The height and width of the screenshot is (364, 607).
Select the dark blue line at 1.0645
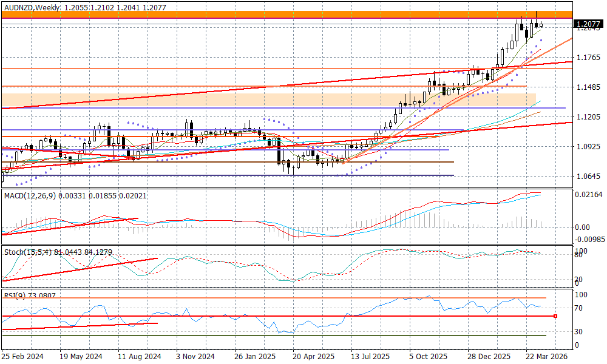point(243,175)
